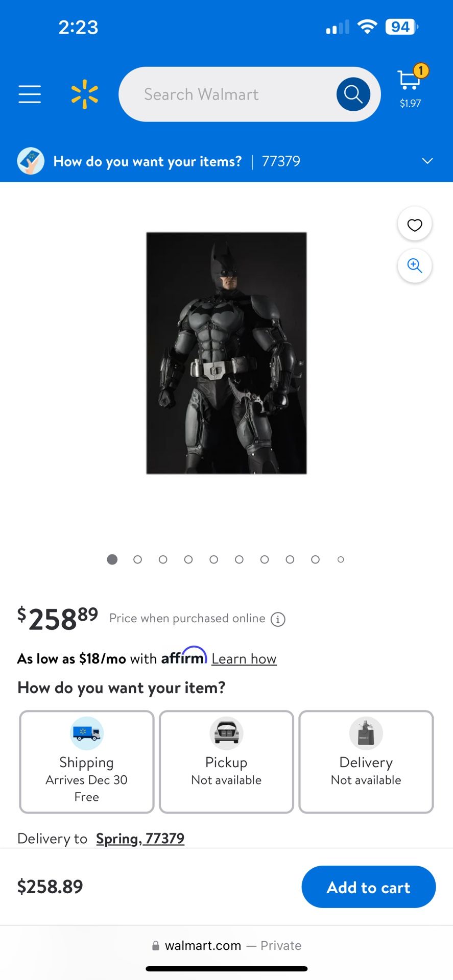Viewport: 453px width, 980px height.
Task: Open the shopping cart
Action: [x=411, y=87]
